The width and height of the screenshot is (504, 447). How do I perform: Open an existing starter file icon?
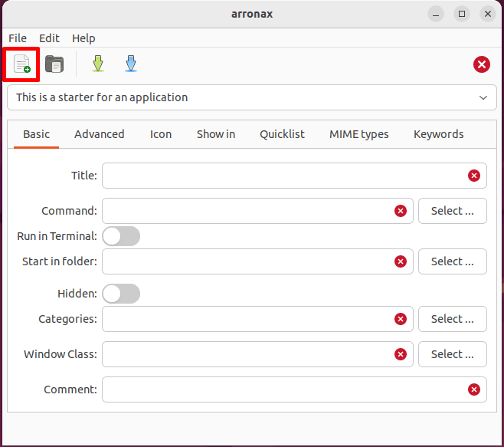pyautogui.click(x=54, y=64)
